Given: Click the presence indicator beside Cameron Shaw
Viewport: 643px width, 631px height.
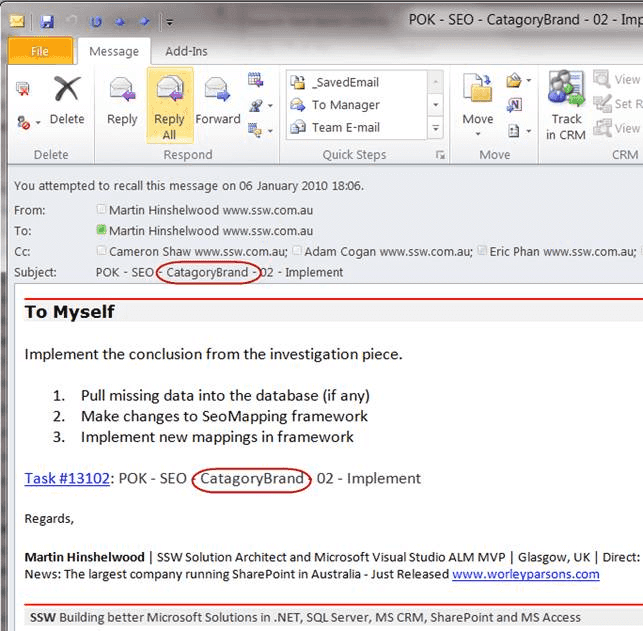Looking at the screenshot, I should click(x=101, y=252).
